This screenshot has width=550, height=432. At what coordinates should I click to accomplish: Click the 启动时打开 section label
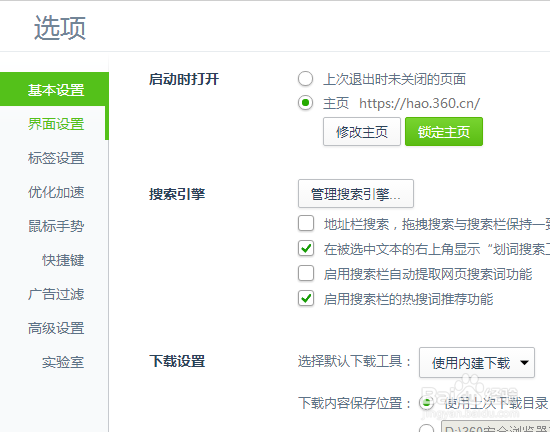pyautogui.click(x=184, y=79)
